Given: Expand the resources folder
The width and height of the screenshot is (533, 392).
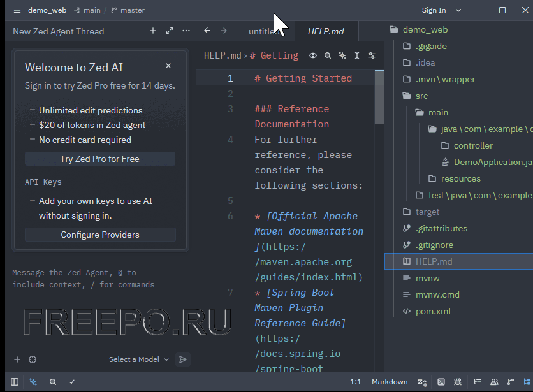Looking at the screenshot, I should (x=459, y=178).
